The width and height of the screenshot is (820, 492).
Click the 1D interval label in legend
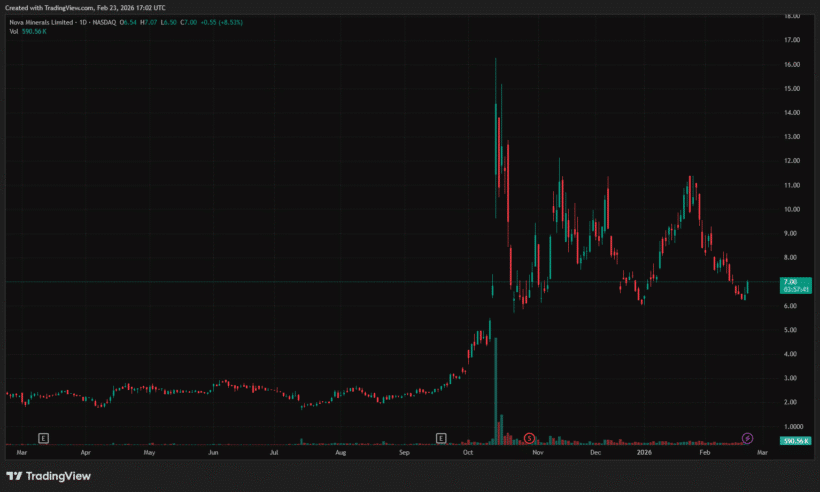tap(83, 22)
